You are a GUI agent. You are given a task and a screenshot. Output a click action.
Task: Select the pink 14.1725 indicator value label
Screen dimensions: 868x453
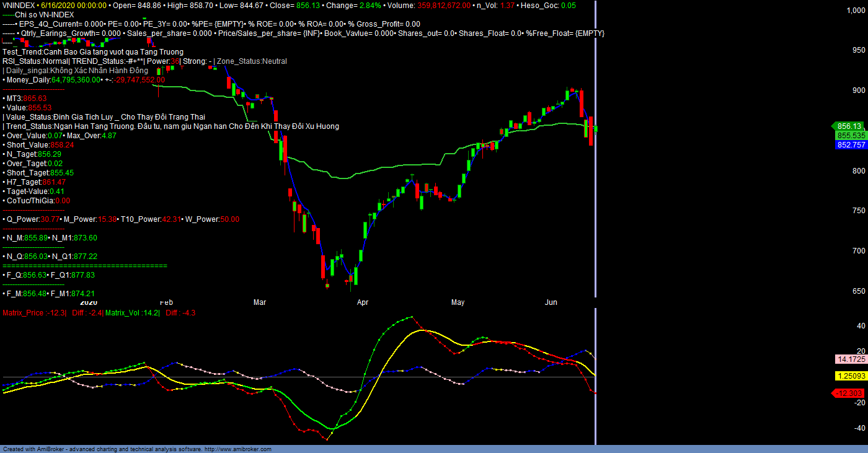pos(851,359)
